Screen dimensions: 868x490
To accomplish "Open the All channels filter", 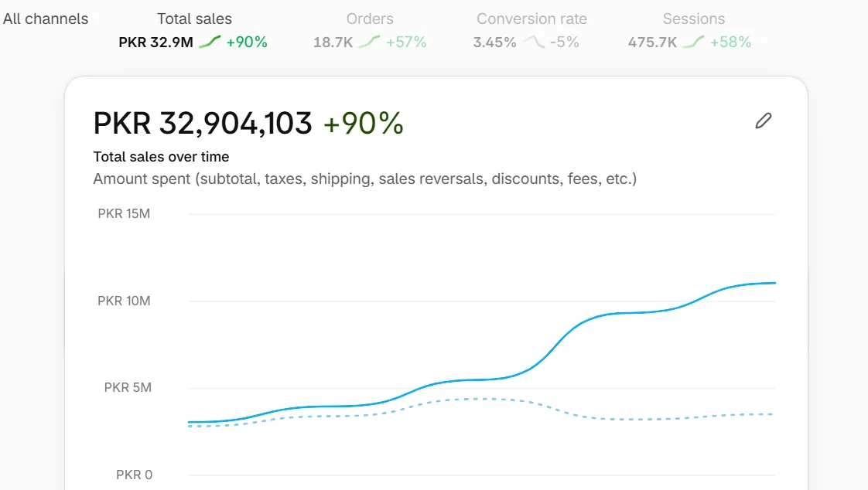I will tap(46, 19).
